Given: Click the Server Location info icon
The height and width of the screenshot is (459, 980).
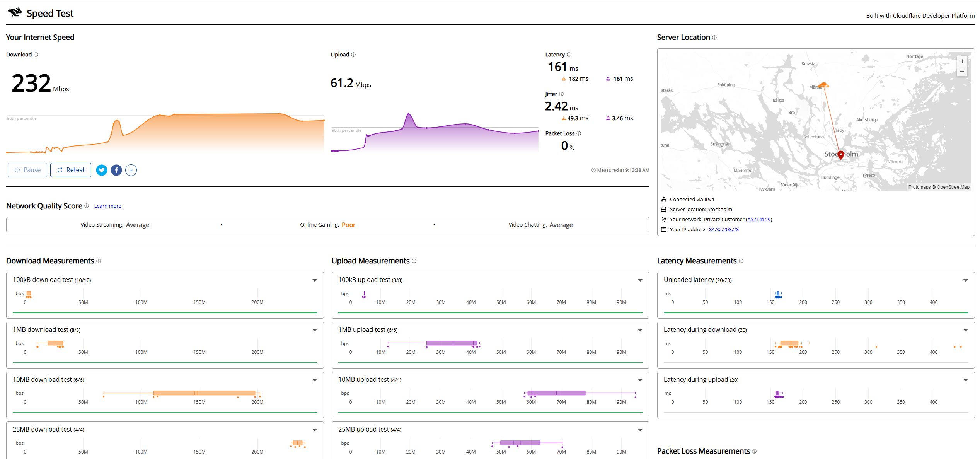Looking at the screenshot, I should pos(714,38).
